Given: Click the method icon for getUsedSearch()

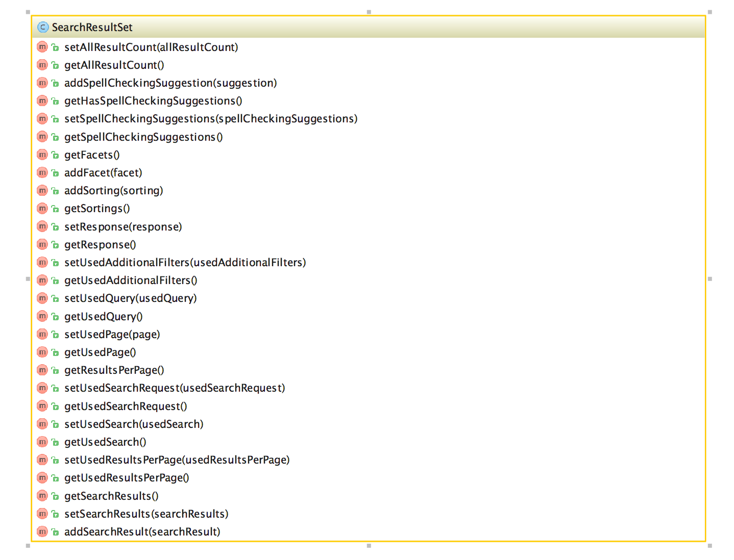Looking at the screenshot, I should pyautogui.click(x=42, y=442).
